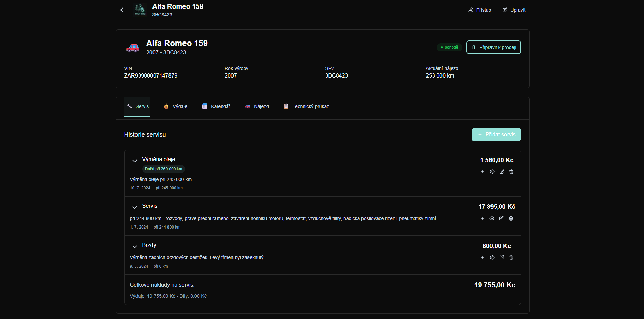This screenshot has width=644, height=319.
Task: Click the red car icon in vehicle card
Action: coord(132,48)
